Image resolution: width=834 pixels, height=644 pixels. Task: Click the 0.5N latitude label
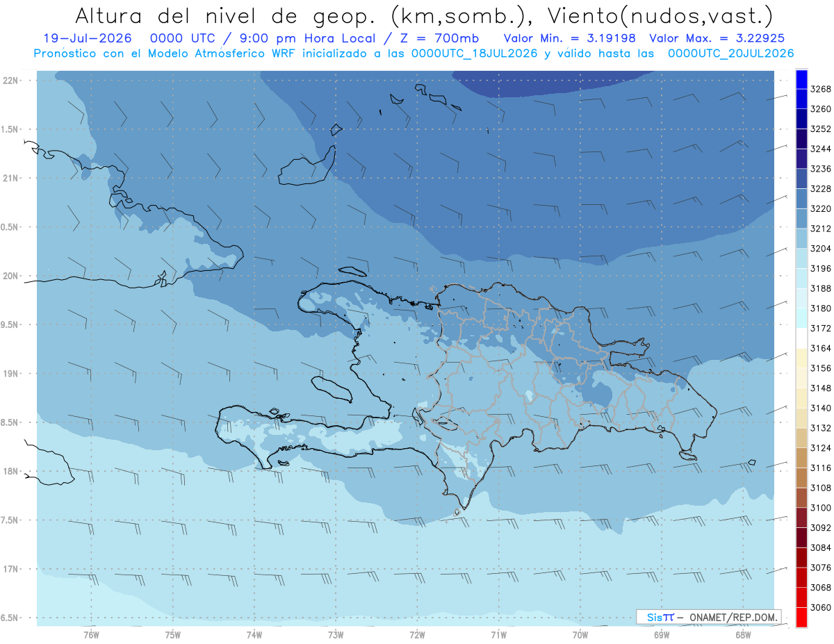(x=10, y=227)
